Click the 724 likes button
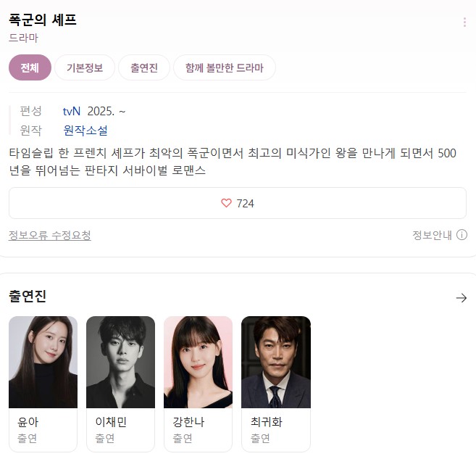 coord(238,203)
